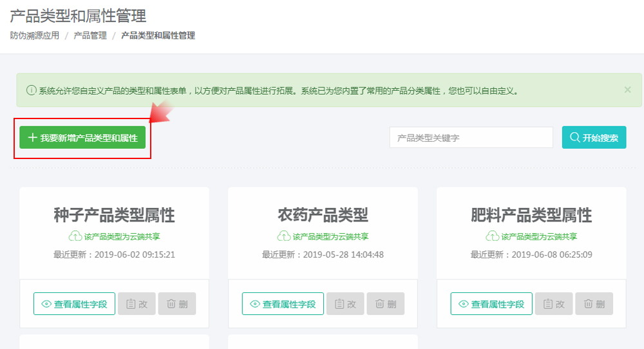This screenshot has width=644, height=349.
Task: Click the 产品类型和属性管理 breadcrumb item
Action: click(x=158, y=35)
